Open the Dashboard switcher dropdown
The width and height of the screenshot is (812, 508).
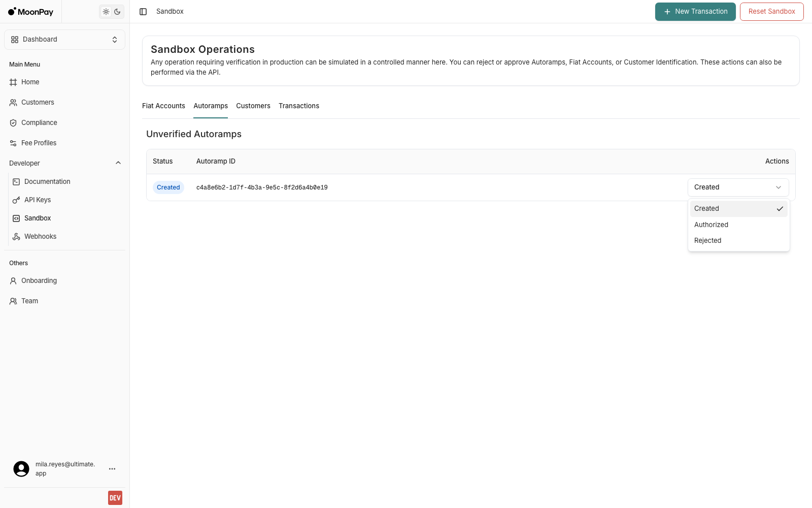(64, 40)
